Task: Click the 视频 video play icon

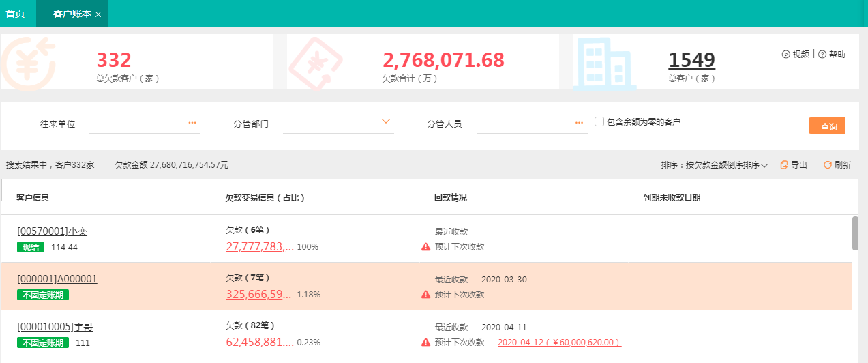Action: pos(785,55)
